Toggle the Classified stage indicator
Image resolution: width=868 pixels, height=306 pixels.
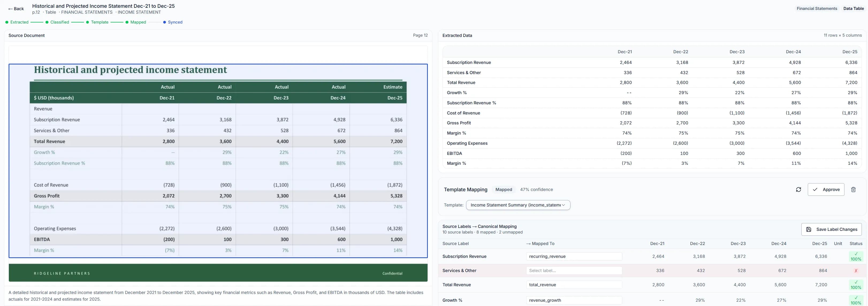[x=47, y=22]
